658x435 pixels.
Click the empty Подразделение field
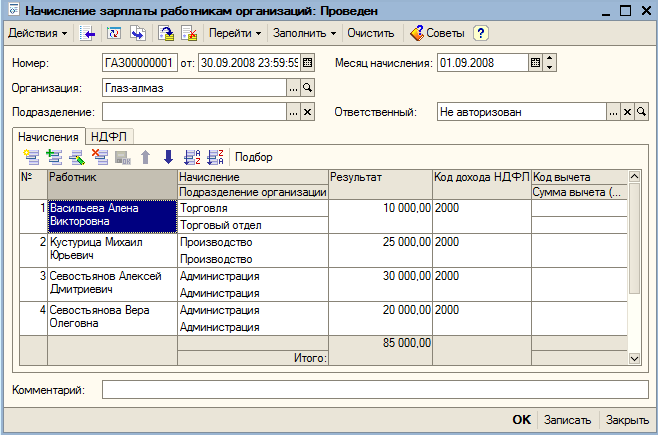tap(194, 112)
